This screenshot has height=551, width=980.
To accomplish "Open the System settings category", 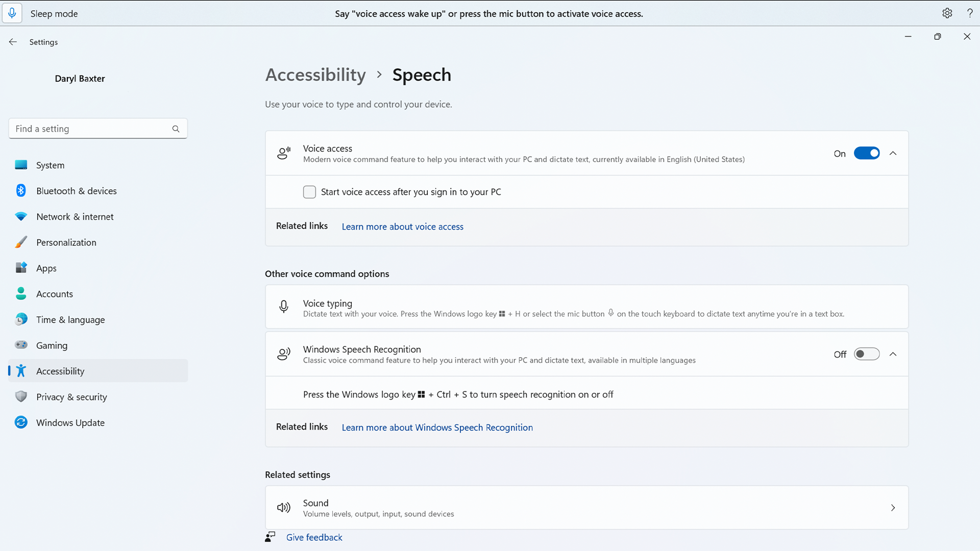I will [x=98, y=165].
